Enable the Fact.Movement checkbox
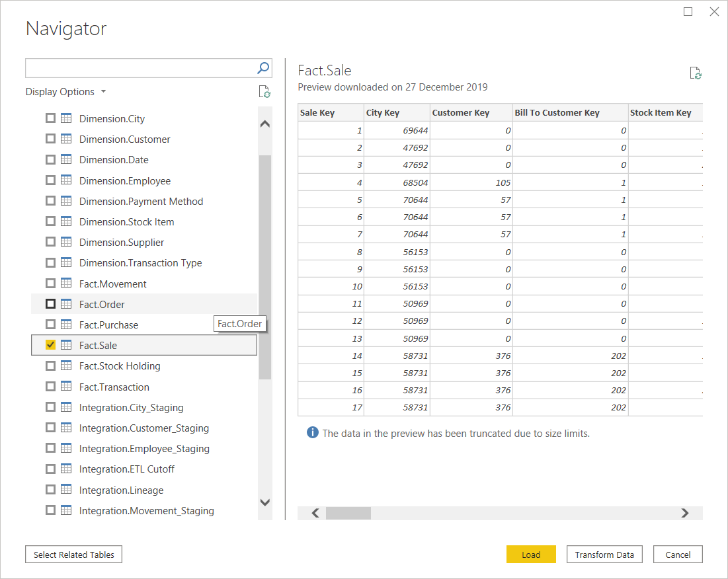 [x=50, y=283]
